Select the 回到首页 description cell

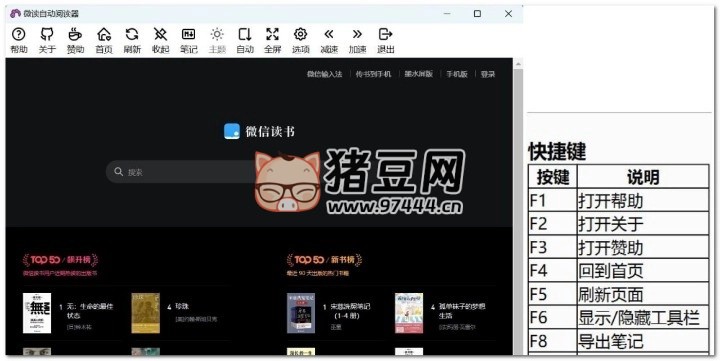click(x=643, y=271)
